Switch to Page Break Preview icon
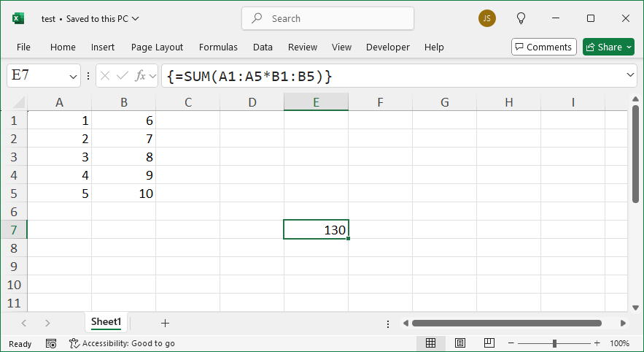Viewport: 644px width, 352px height. click(489, 343)
